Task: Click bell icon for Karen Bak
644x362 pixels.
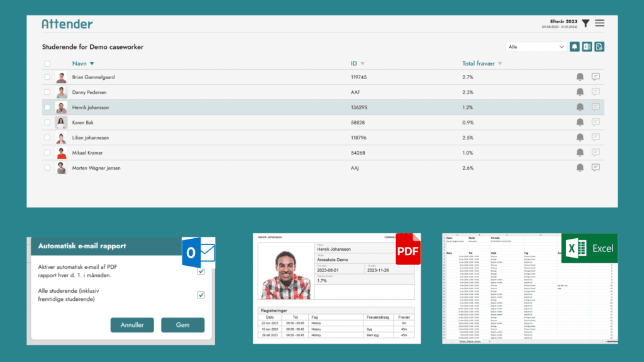Action: point(580,123)
